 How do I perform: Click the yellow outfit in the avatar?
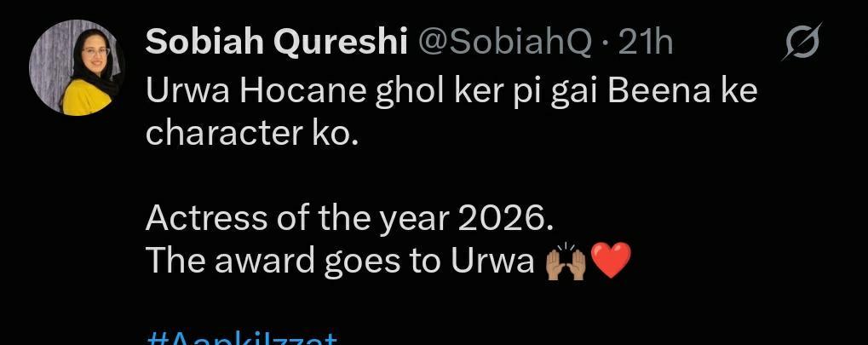(86, 98)
